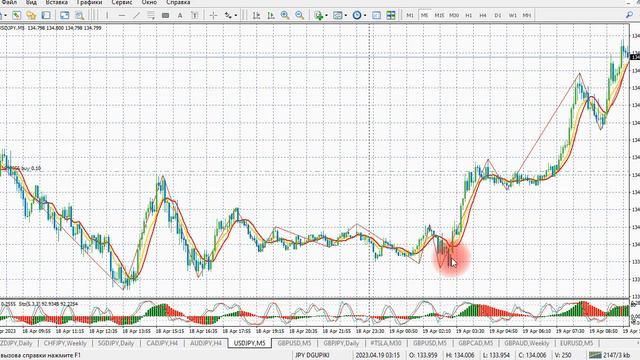Activate the crosshair cursor tool
Image resolution: width=640 pixels, height=360 pixels.
[213, 16]
